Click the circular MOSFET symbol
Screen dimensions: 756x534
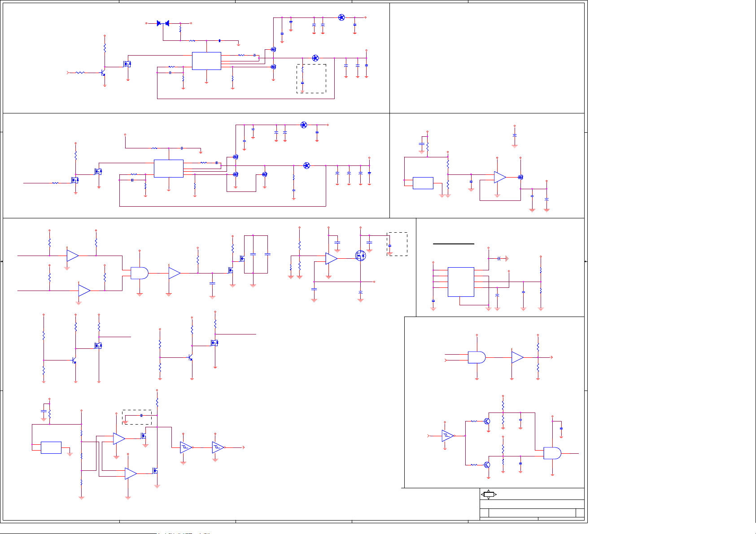click(360, 256)
